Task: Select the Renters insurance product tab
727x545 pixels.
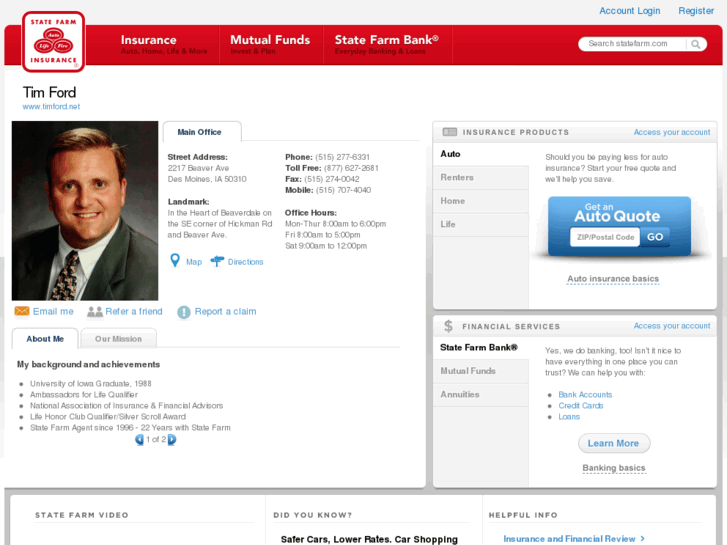Action: click(481, 178)
